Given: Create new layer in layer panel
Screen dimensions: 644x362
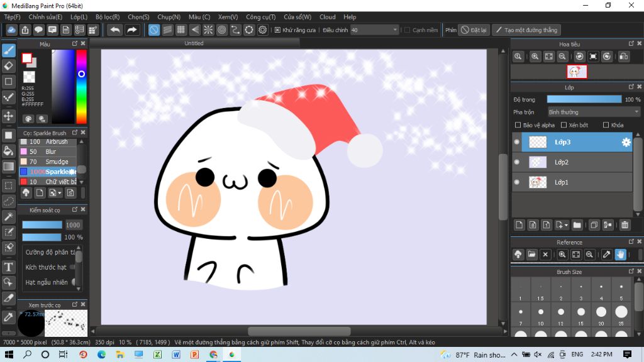Looking at the screenshot, I should coord(519,225).
